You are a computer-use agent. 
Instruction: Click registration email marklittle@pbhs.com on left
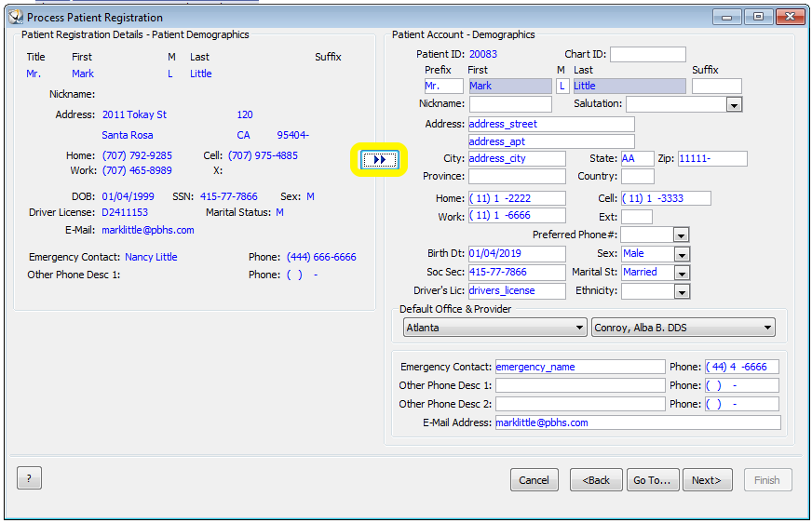(148, 230)
